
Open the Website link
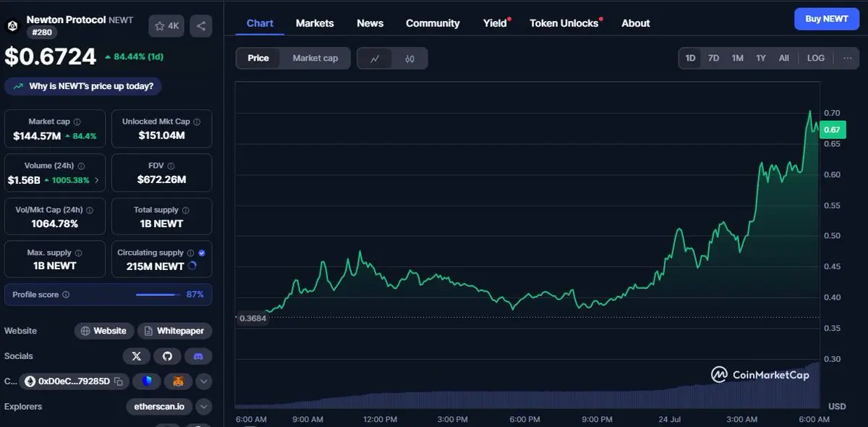(x=103, y=331)
